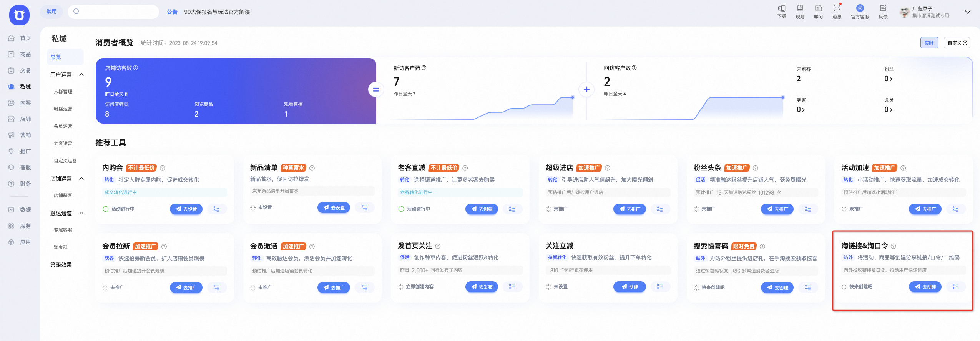Open the 99大促报名与玩法官方解读 announcement
Screen dimensions: 980x341
[x=217, y=12]
